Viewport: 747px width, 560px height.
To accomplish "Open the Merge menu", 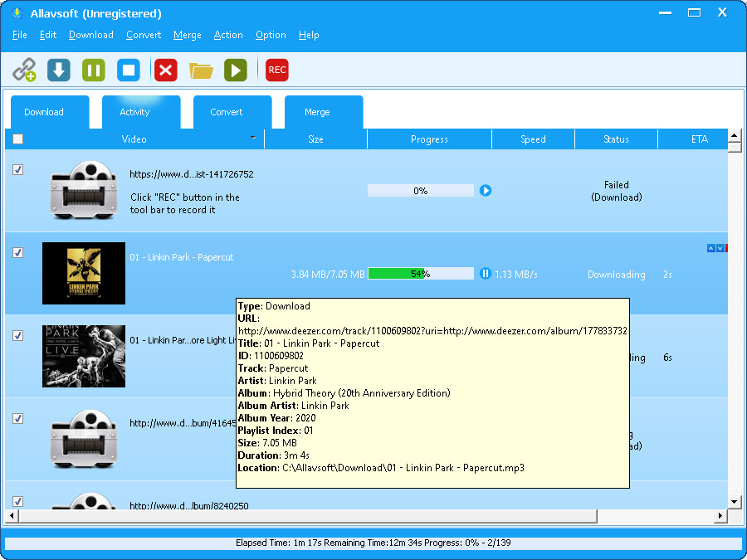I will click(x=188, y=35).
